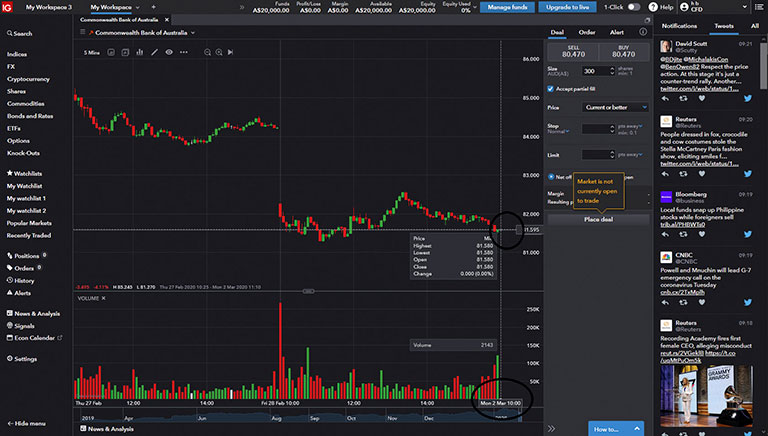Open the list menu icon at top right

tap(759, 7)
